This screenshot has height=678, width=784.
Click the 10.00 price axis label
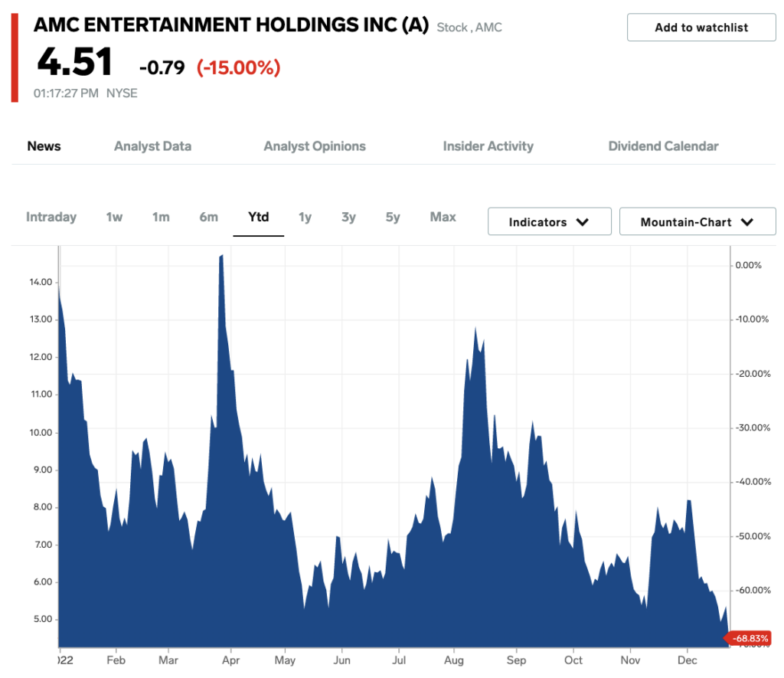pyautogui.click(x=41, y=432)
